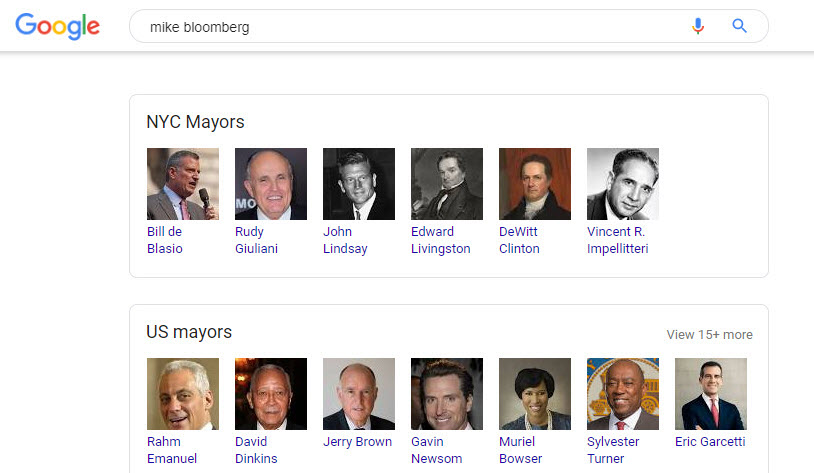
Task: Click the NYC Mayors section heading
Action: (195, 122)
